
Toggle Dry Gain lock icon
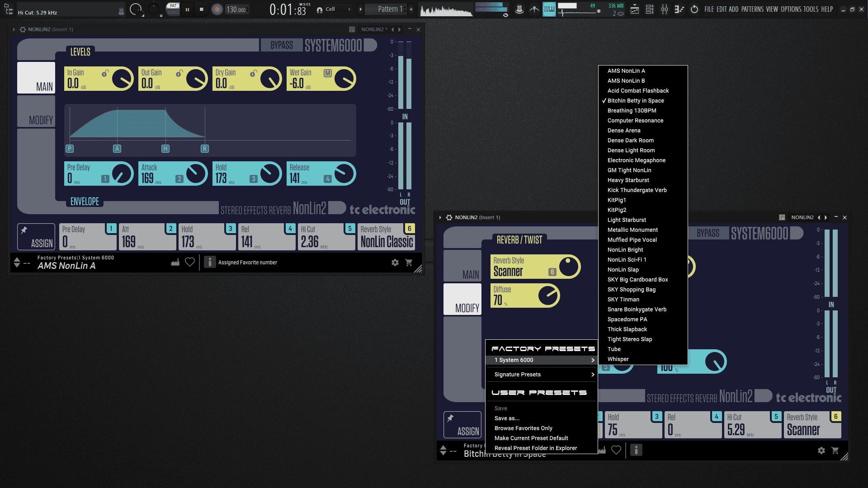coord(254,73)
